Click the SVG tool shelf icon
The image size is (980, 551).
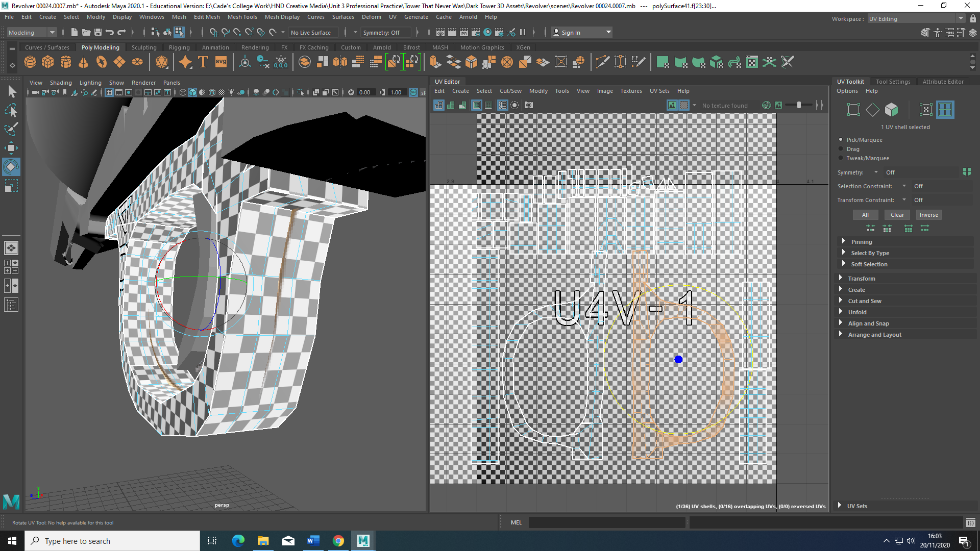(221, 62)
